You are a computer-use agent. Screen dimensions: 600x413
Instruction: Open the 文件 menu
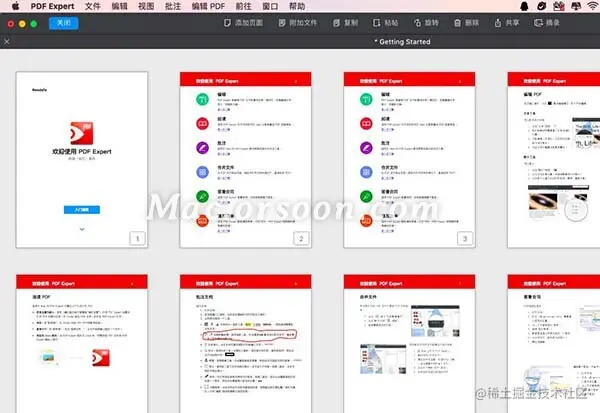[x=92, y=6]
